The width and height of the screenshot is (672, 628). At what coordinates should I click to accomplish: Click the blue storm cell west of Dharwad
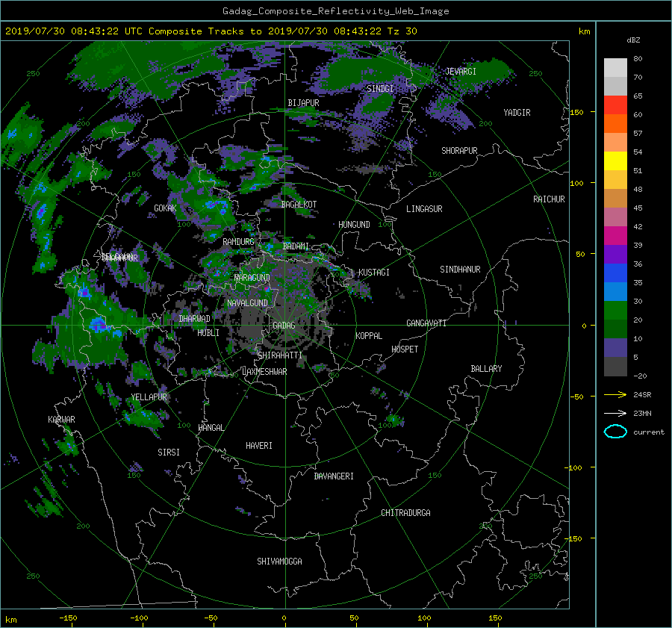pyautogui.click(x=99, y=325)
